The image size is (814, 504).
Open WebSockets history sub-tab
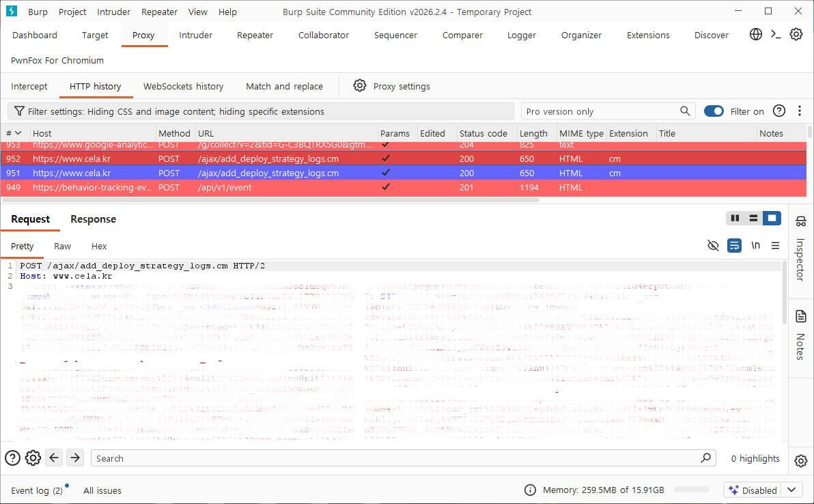pyautogui.click(x=183, y=86)
